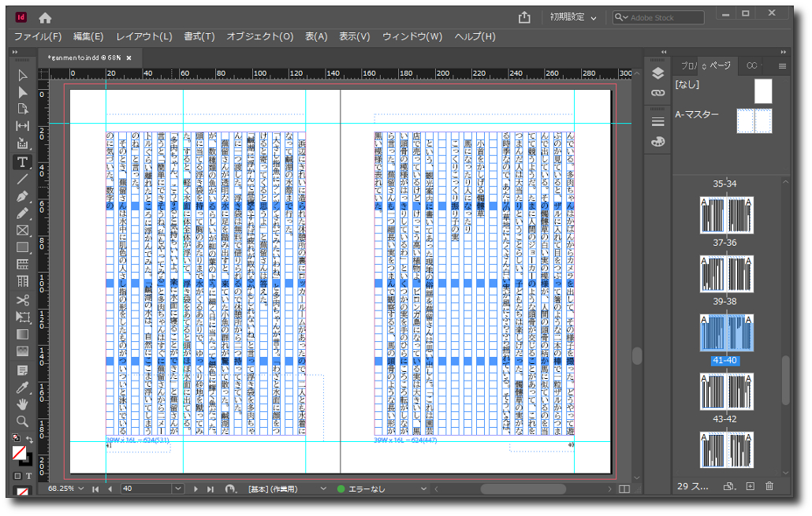Toggle formatting affects container button

click(x=17, y=476)
